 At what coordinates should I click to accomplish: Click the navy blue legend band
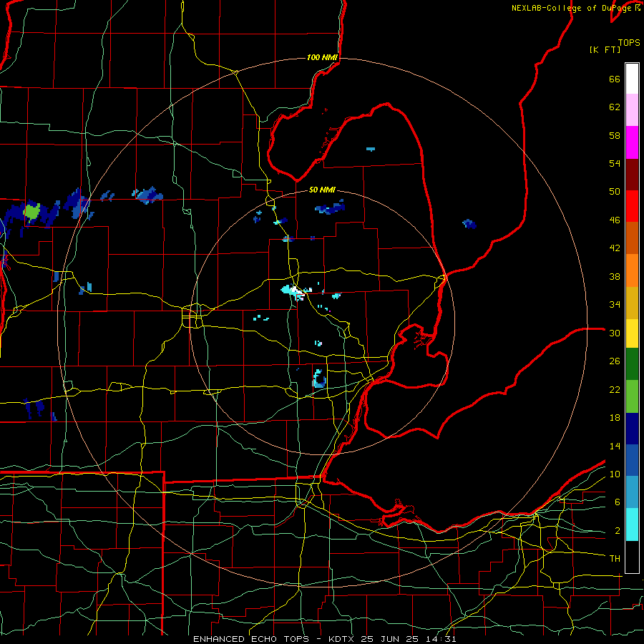coord(632,429)
